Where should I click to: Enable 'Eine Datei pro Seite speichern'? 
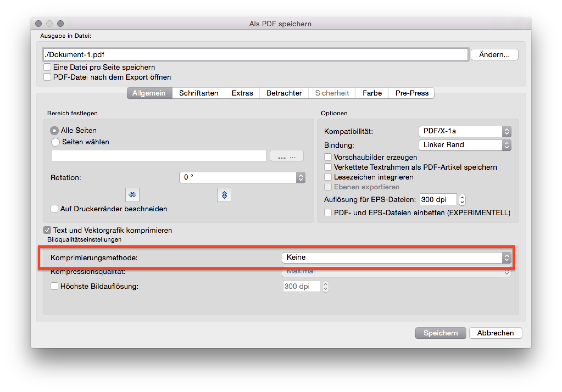[x=48, y=67]
